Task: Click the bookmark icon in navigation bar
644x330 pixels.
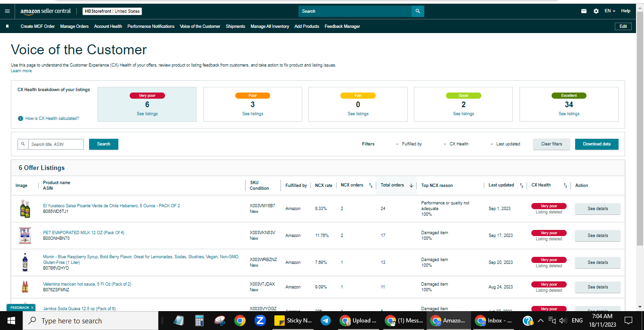Action: pos(7,26)
